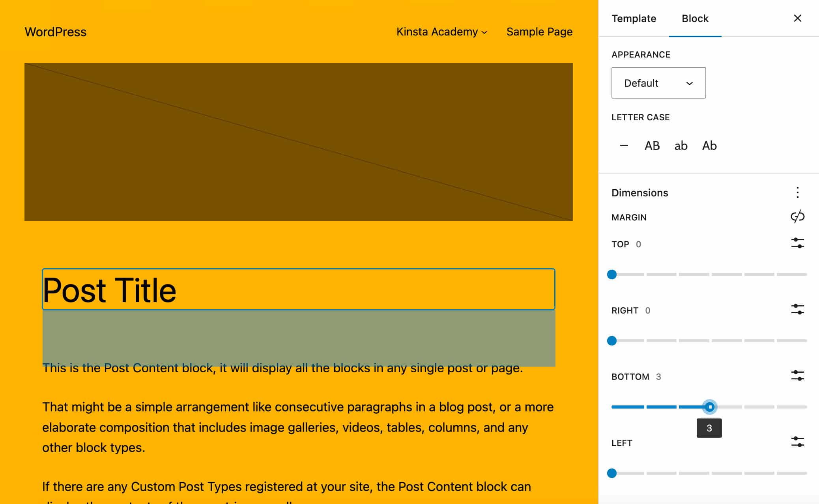Click the Sample Page navigation link

click(x=539, y=32)
